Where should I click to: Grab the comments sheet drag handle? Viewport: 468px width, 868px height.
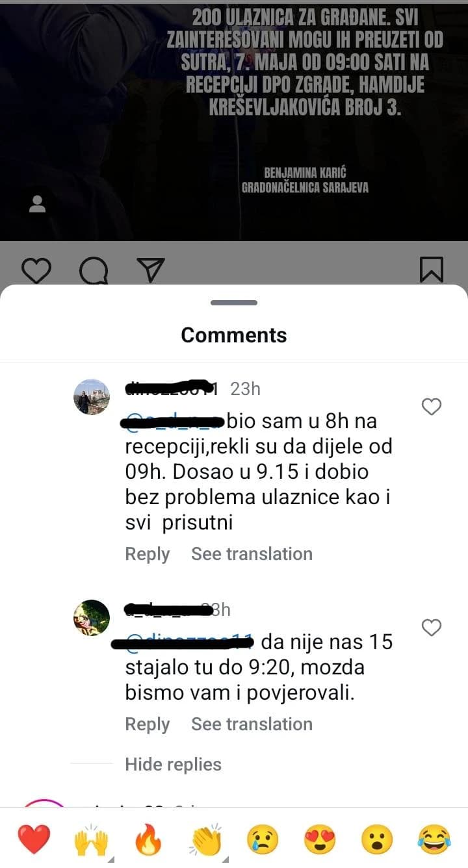(234, 303)
